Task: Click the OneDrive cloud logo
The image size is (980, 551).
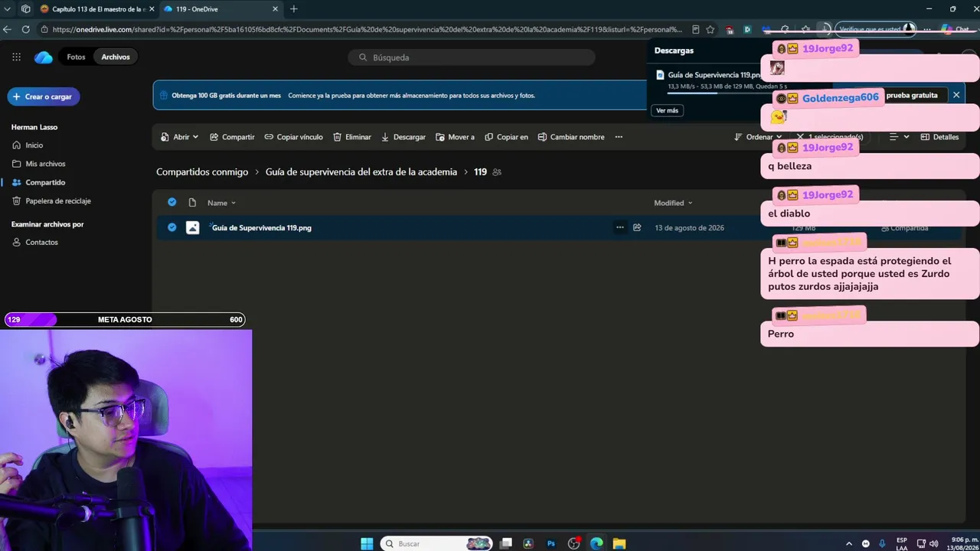Action: coord(44,57)
